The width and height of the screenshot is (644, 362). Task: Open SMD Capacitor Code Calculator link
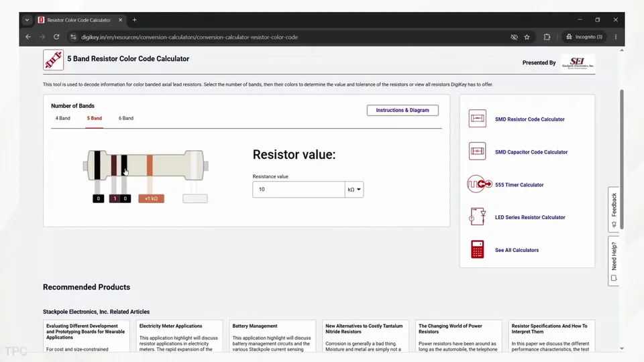pos(531,152)
